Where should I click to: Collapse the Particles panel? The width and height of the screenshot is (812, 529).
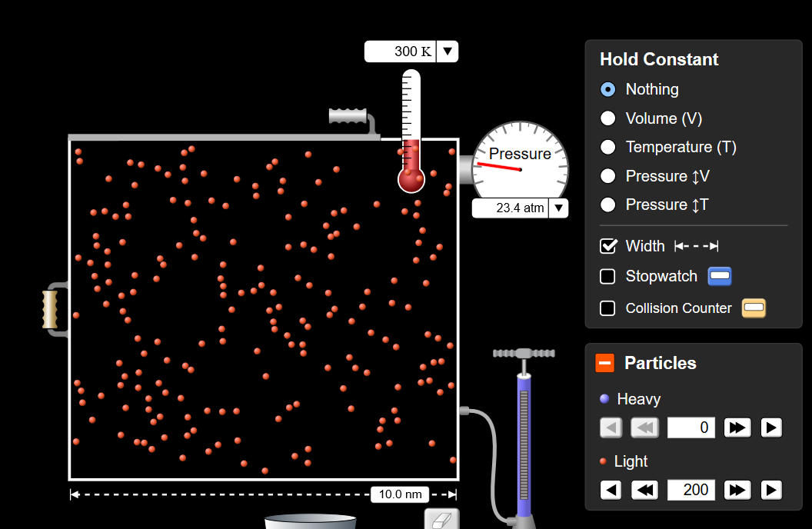pos(604,363)
